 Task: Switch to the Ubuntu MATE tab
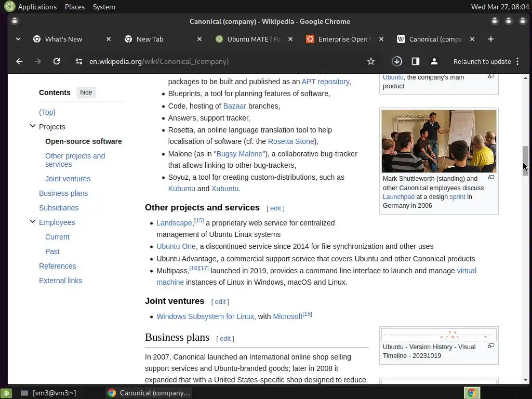click(254, 39)
